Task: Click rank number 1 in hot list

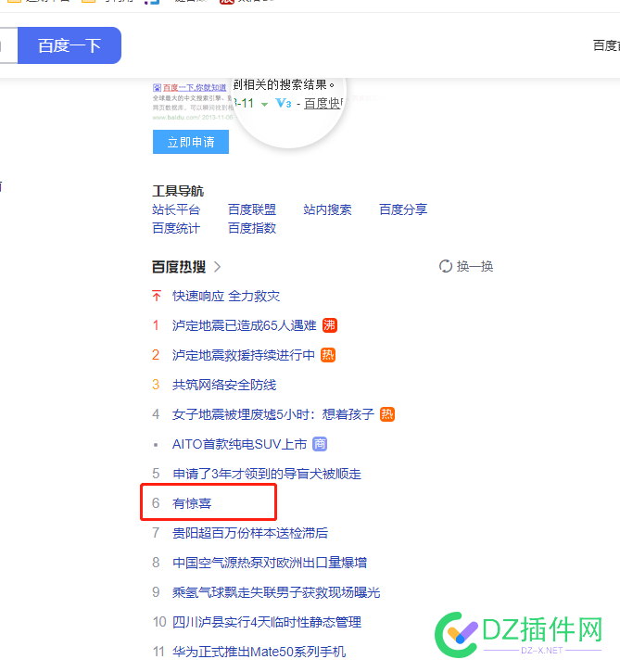Action: pyautogui.click(x=156, y=325)
